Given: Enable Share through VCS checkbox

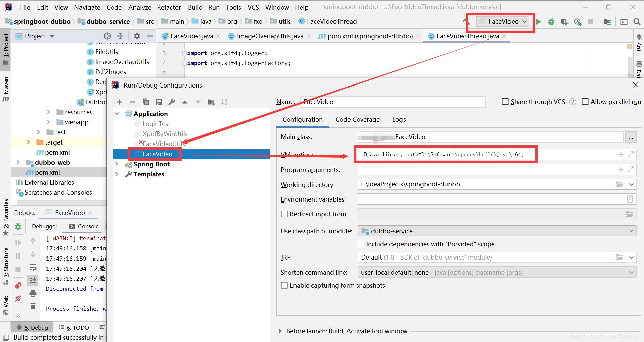Looking at the screenshot, I should 505,102.
